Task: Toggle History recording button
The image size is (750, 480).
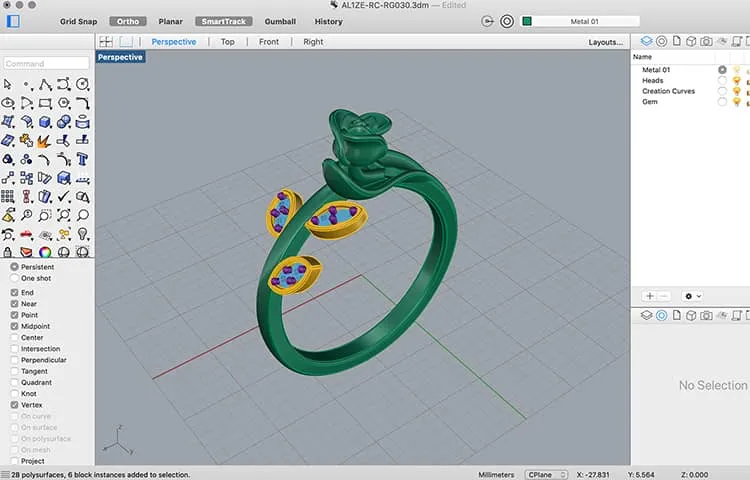Action: point(329,22)
